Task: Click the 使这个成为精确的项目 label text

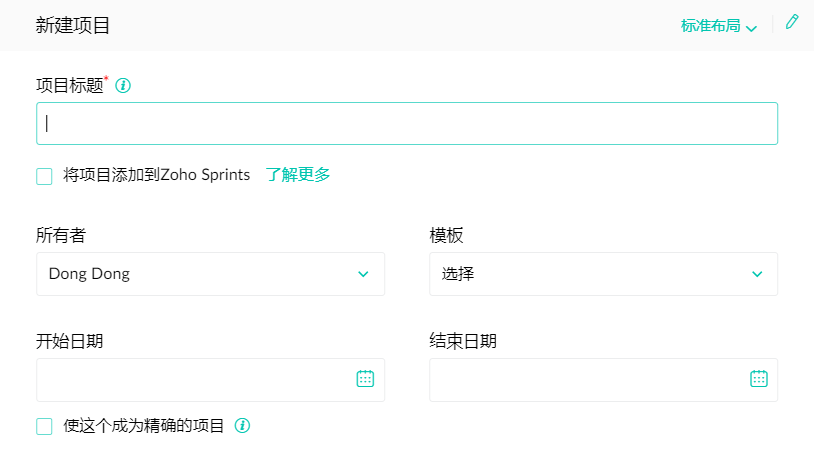Action: click(144, 426)
